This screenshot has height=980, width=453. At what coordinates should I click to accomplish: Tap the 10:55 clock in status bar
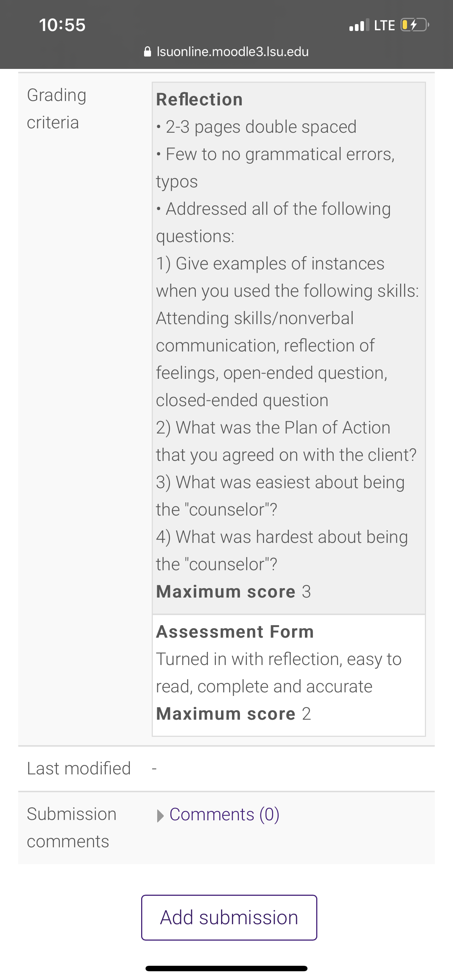coord(62,25)
